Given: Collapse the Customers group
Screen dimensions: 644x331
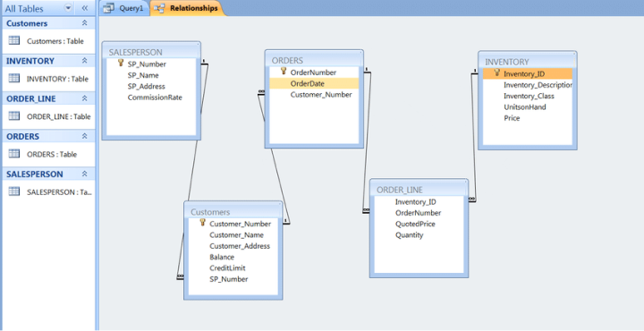Looking at the screenshot, I should 85,23.
